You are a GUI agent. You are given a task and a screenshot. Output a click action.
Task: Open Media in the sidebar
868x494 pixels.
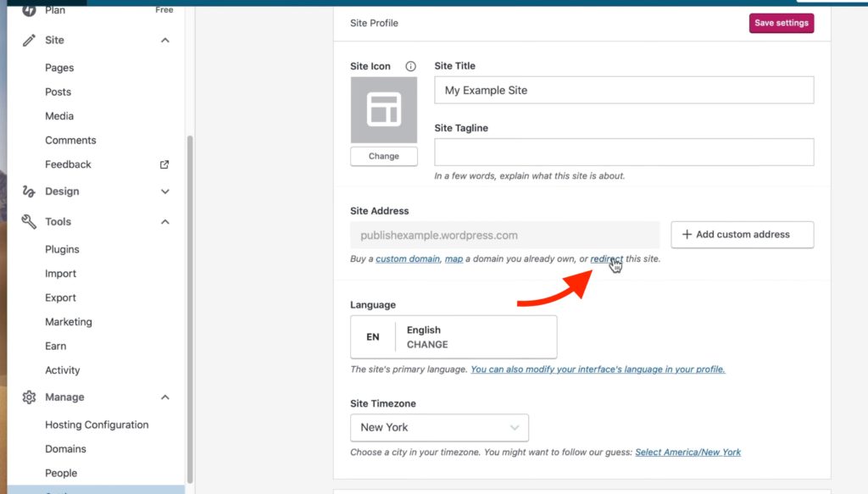click(59, 116)
